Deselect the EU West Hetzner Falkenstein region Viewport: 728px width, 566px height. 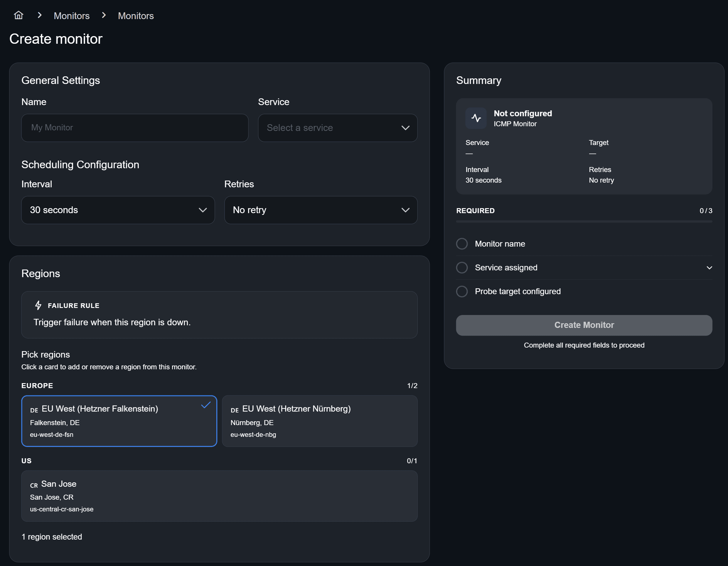[119, 421]
